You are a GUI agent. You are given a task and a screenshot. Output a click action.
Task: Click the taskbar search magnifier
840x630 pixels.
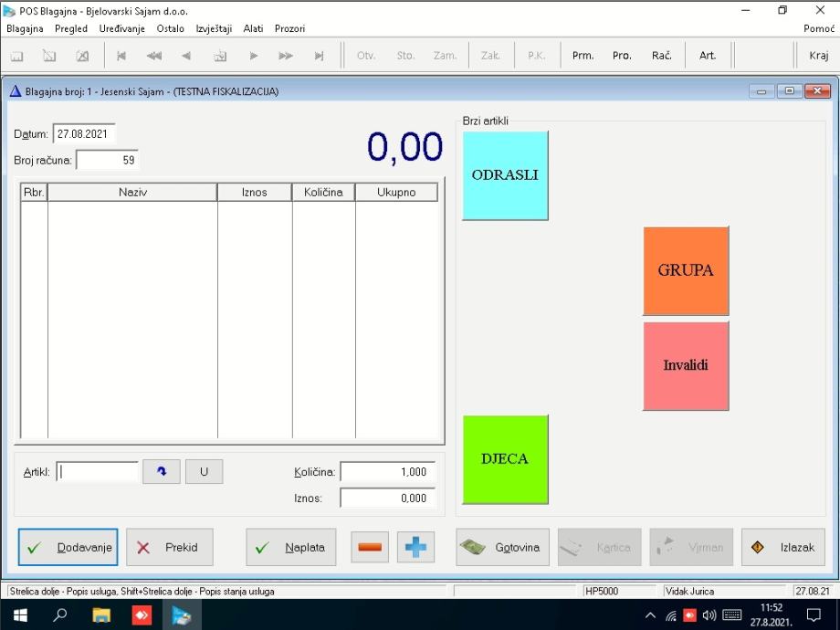[x=60, y=615]
